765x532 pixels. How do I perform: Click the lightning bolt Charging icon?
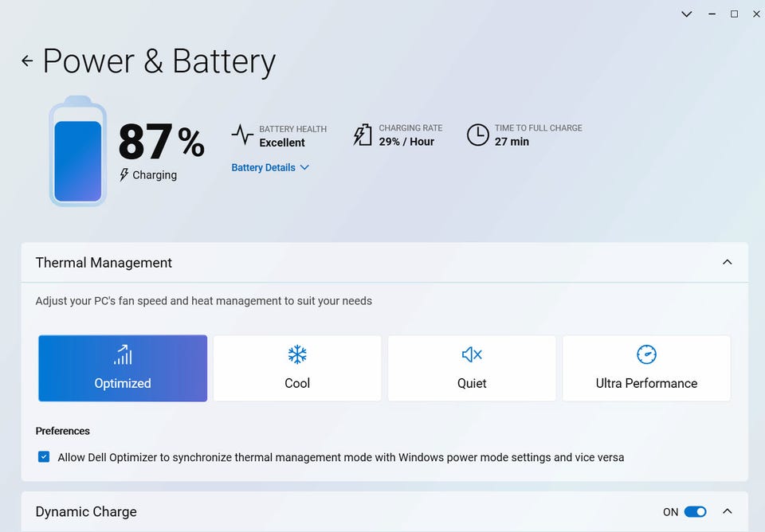point(124,174)
